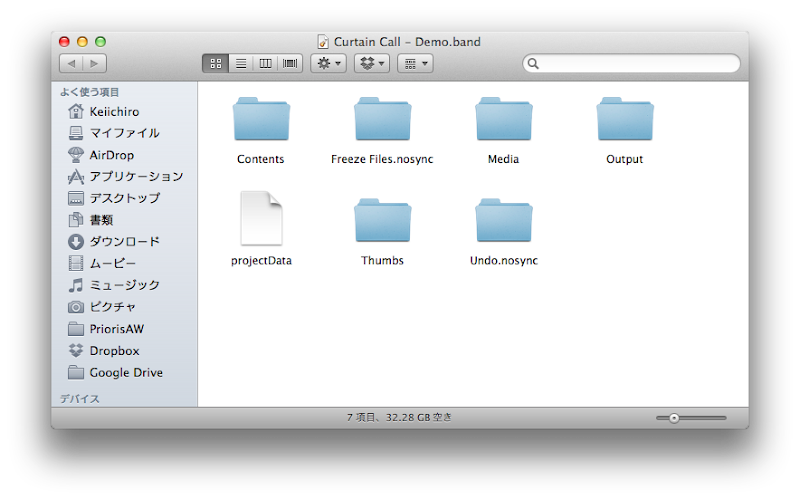Close the Finder window
This screenshot has width=800, height=500.
tap(64, 42)
